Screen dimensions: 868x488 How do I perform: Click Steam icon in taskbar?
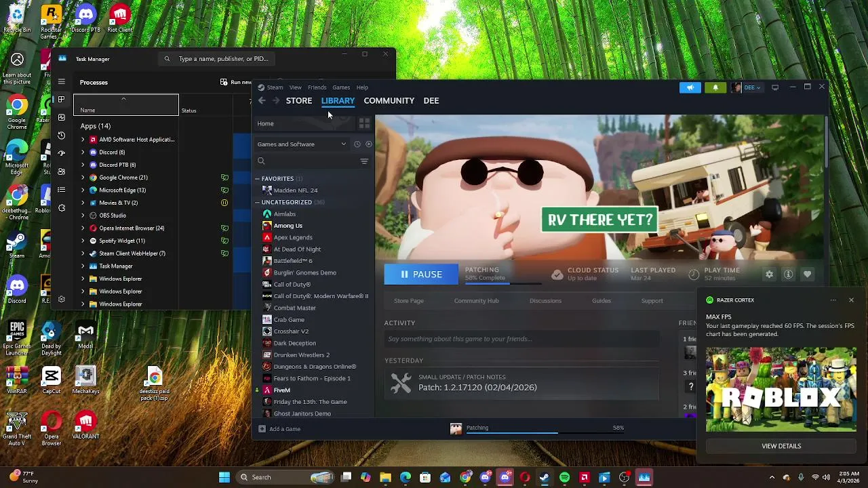click(x=545, y=477)
